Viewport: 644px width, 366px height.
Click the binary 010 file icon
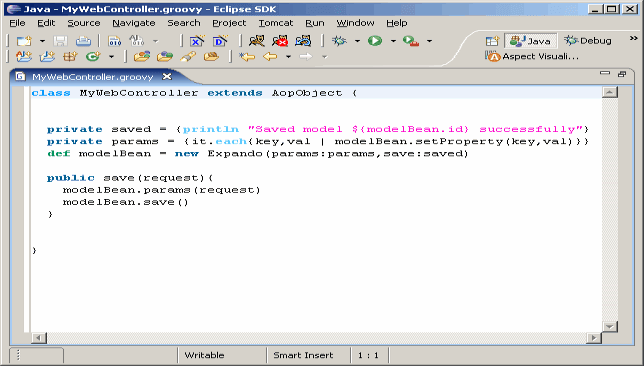115,41
